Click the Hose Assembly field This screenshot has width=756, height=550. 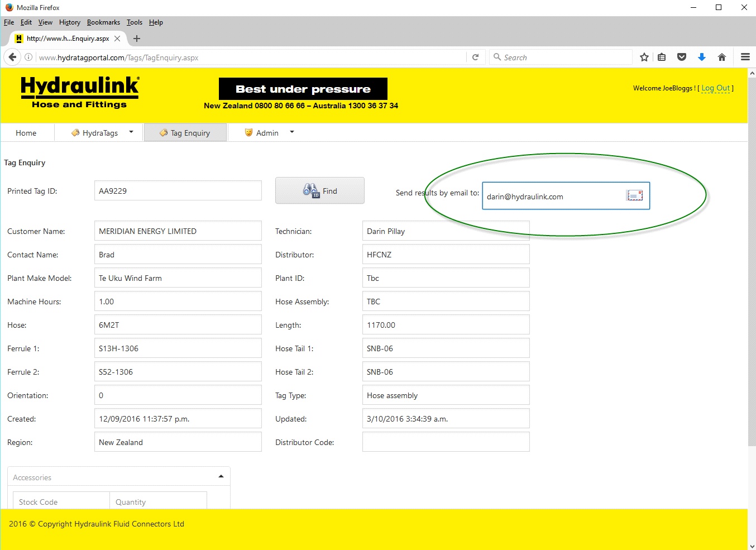coord(446,301)
